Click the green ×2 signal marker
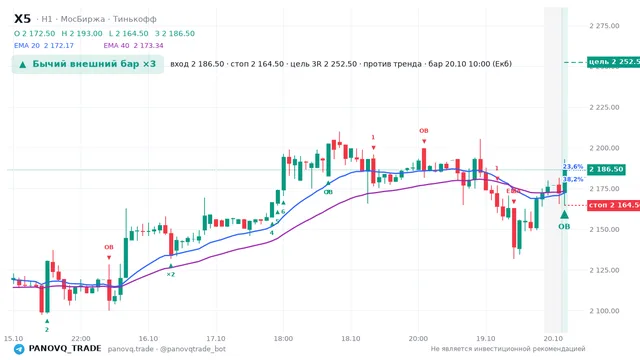This screenshot has width=640, height=360. coord(171,274)
